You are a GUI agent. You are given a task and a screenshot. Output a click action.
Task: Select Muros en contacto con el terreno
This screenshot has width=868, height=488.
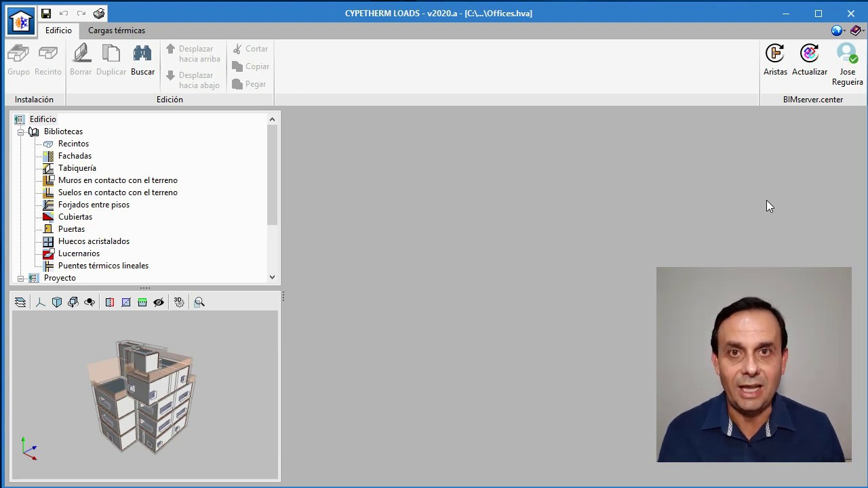coord(118,180)
